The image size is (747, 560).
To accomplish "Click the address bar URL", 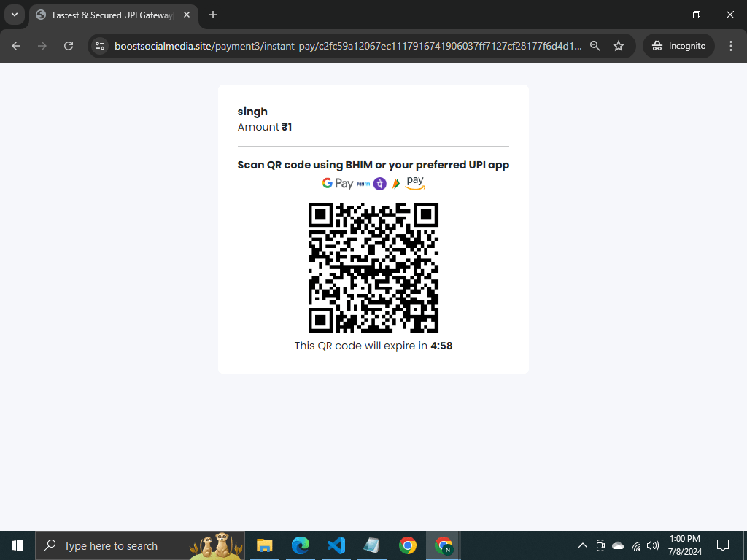I will click(x=348, y=46).
